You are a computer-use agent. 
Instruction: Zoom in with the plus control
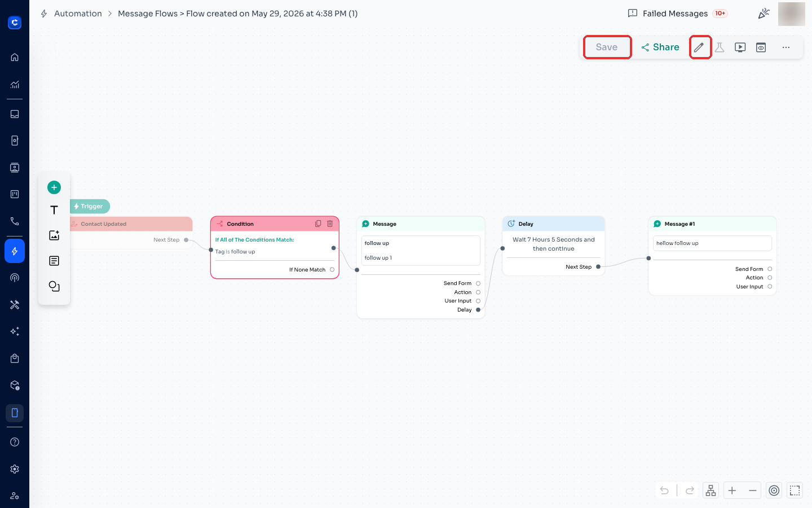coord(732,491)
